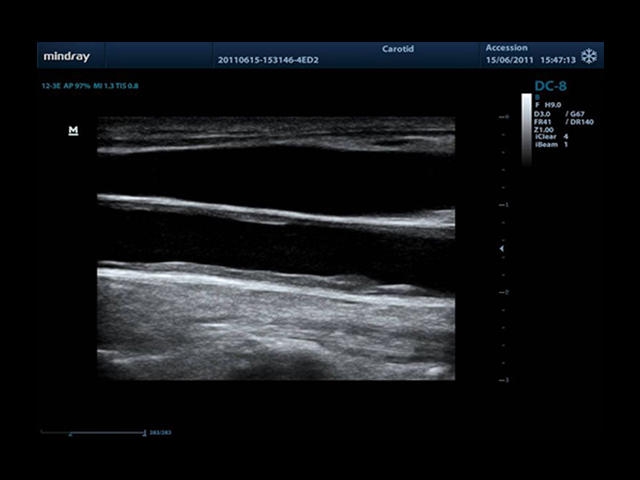
Task: Click the freeze snowflake icon
Action: 589,55
